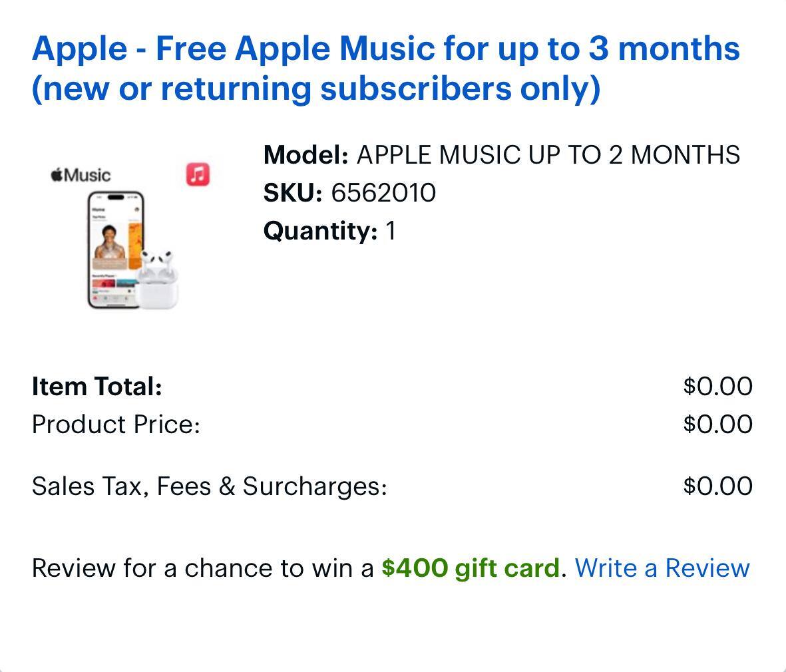This screenshot has height=672, width=786.
Task: Click the model name APPLE MUSIC UP TO 2 MONTHS
Action: point(548,155)
